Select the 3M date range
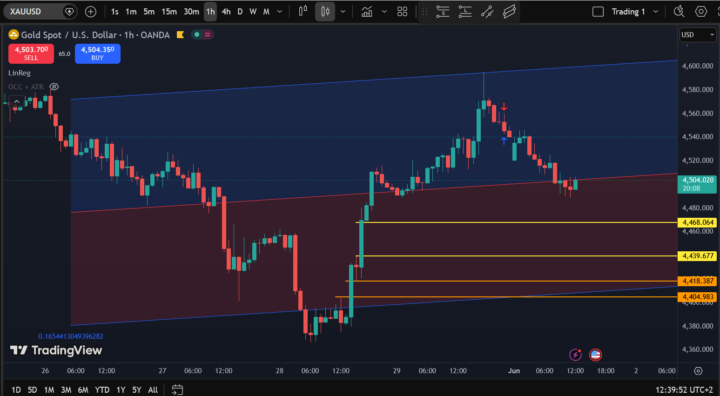Viewport: 720px width, 396px height. (x=66, y=390)
